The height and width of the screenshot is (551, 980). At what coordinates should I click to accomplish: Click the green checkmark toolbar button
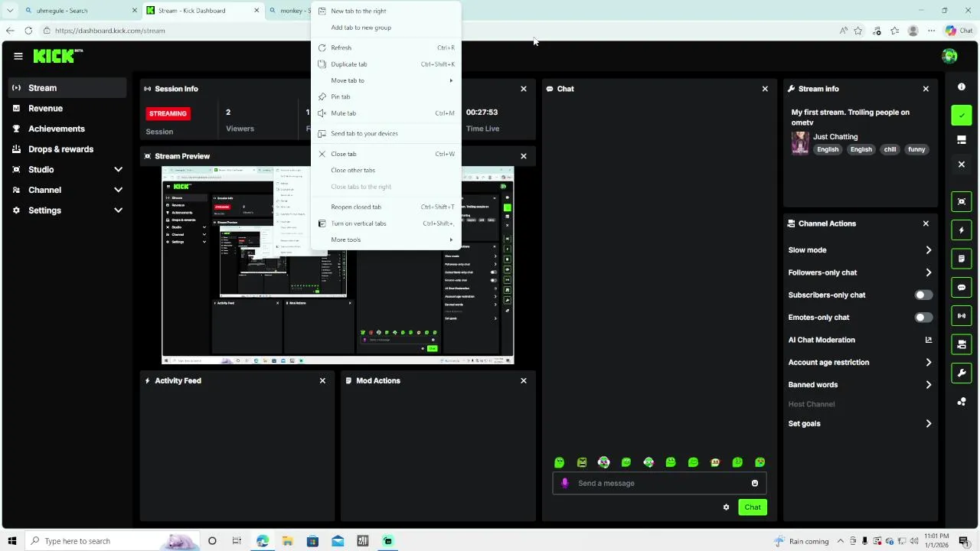[962, 115]
